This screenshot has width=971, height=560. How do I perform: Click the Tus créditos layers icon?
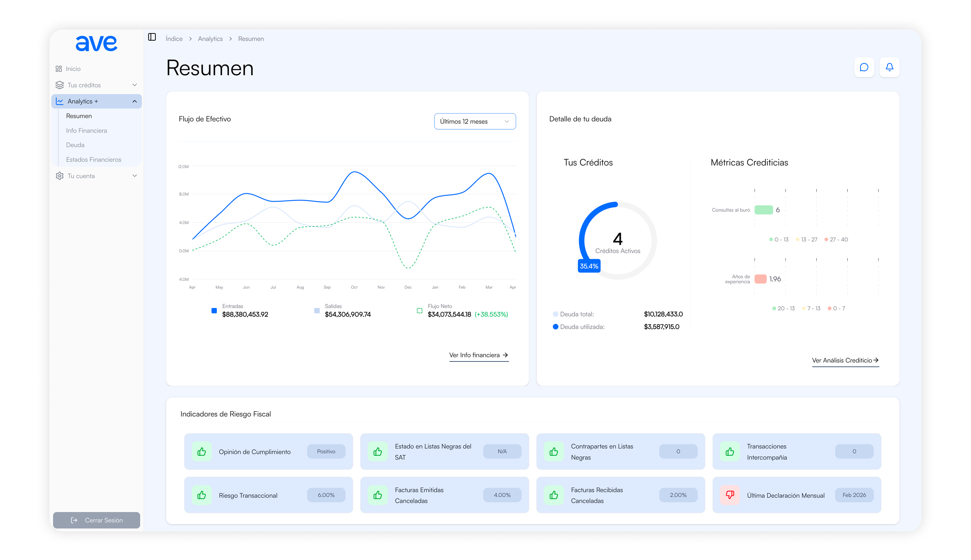[x=60, y=85]
